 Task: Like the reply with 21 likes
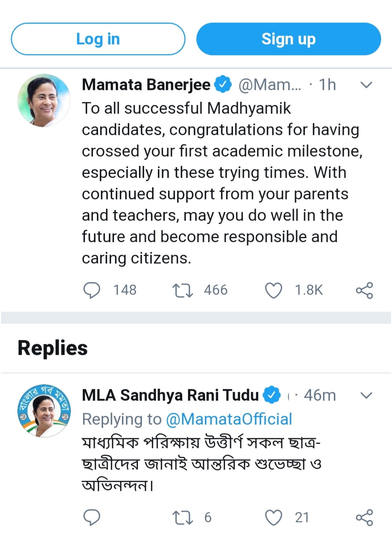coord(274,517)
